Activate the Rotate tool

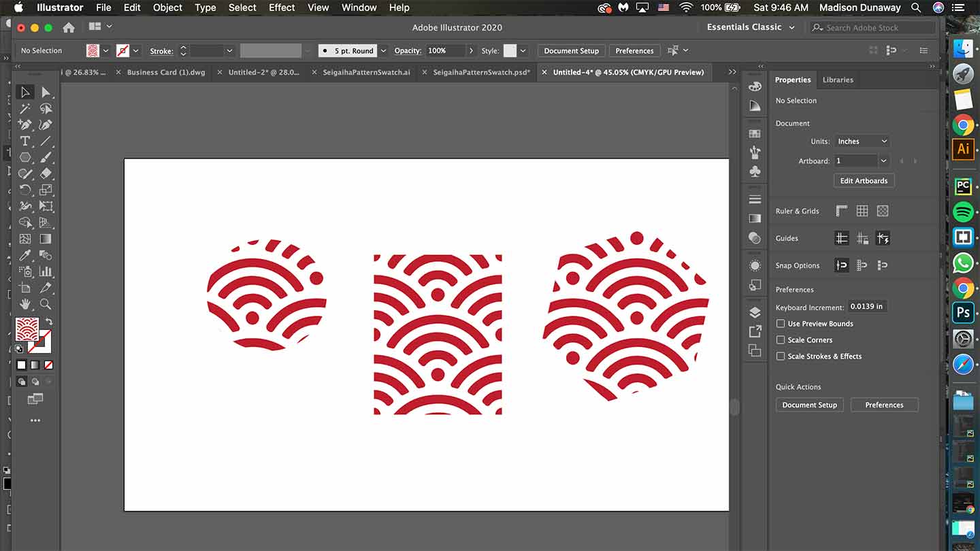25,190
